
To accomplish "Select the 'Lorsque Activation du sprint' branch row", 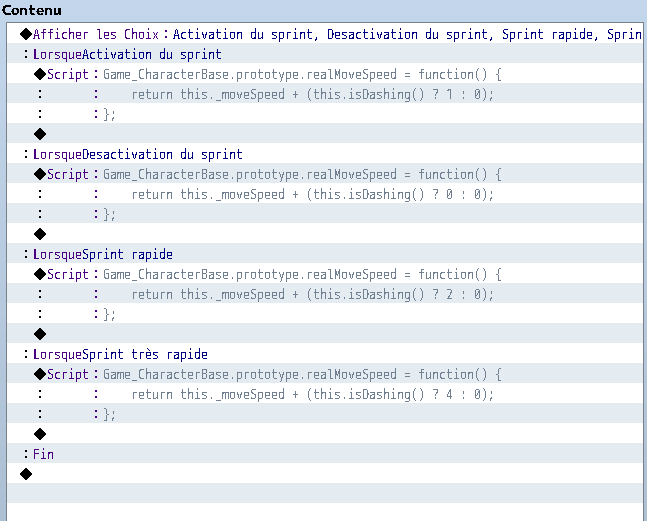I will coord(325,54).
